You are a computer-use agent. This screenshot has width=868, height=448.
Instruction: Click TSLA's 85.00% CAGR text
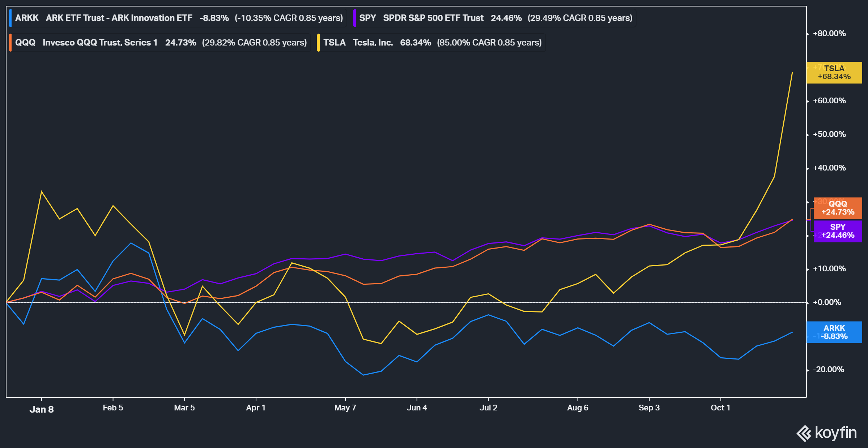click(489, 43)
